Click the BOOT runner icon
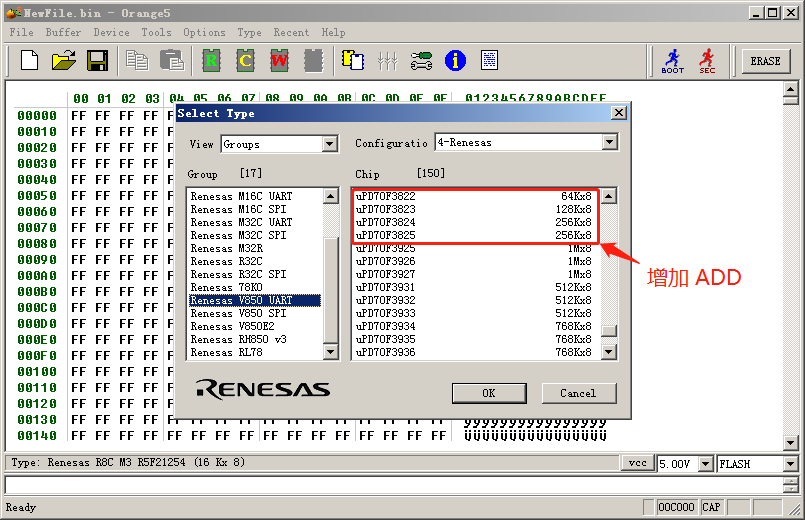Screen dimensions: 805x520 coord(673,61)
